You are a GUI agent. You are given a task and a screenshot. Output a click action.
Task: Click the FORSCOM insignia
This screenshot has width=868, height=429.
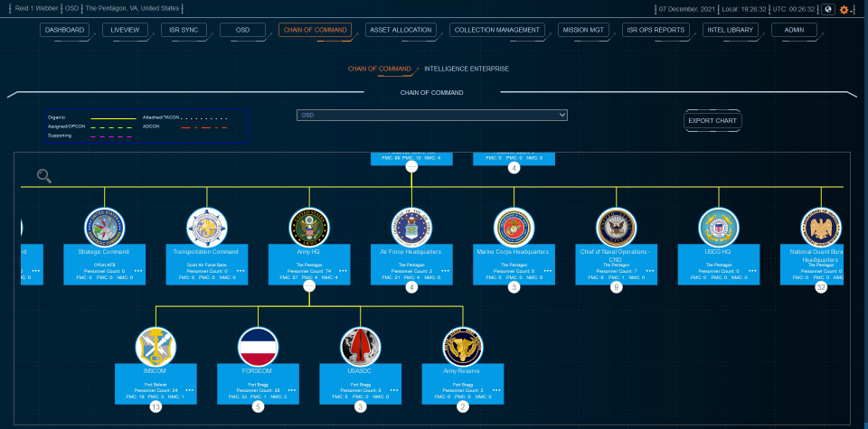258,347
